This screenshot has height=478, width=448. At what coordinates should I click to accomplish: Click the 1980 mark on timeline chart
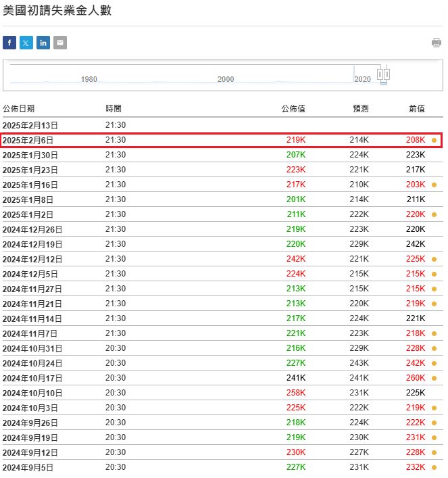pyautogui.click(x=89, y=79)
